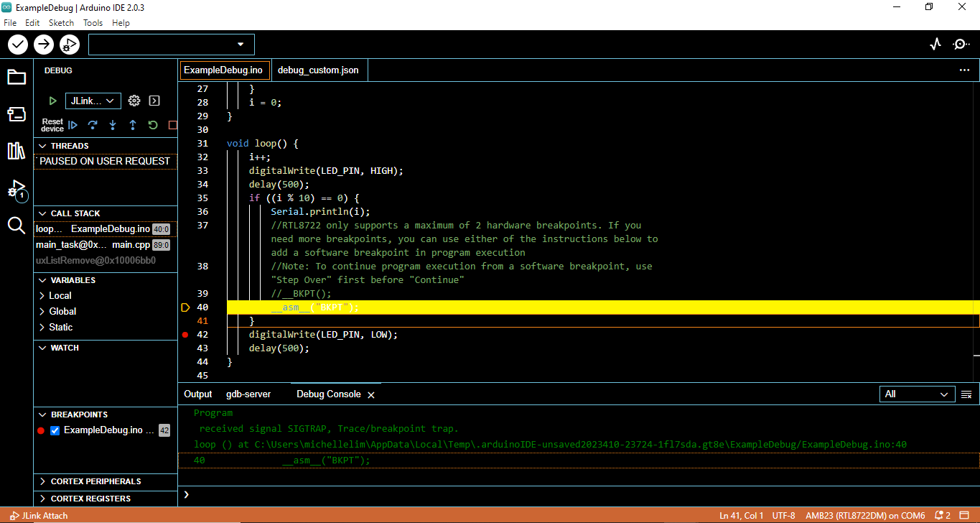Click the Step Out control
Image resolution: width=980 pixels, height=523 pixels.
click(x=133, y=125)
